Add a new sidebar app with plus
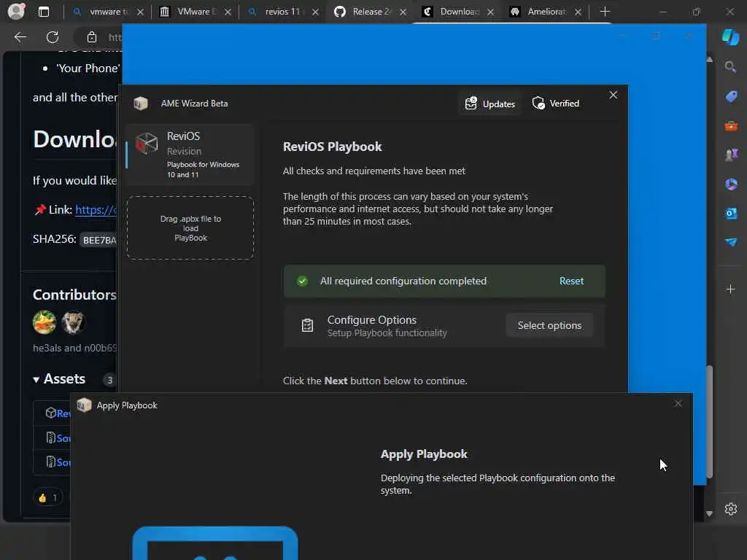 [730, 289]
